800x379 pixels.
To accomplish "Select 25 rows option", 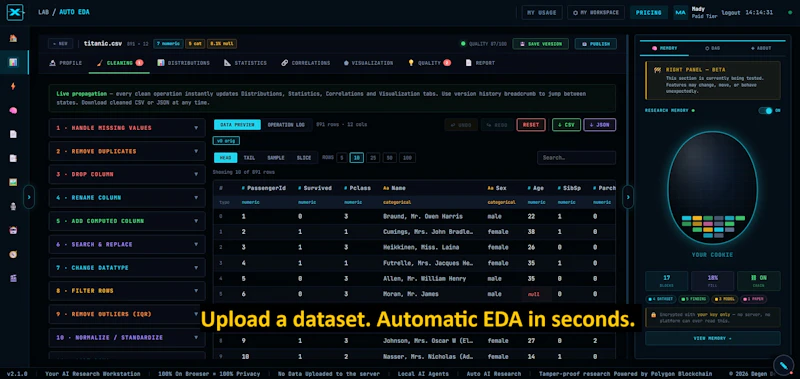I will 373,158.
